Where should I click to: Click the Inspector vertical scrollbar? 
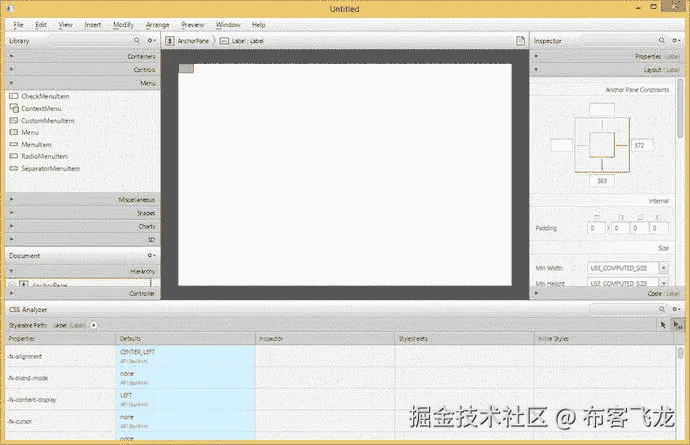pos(680,108)
